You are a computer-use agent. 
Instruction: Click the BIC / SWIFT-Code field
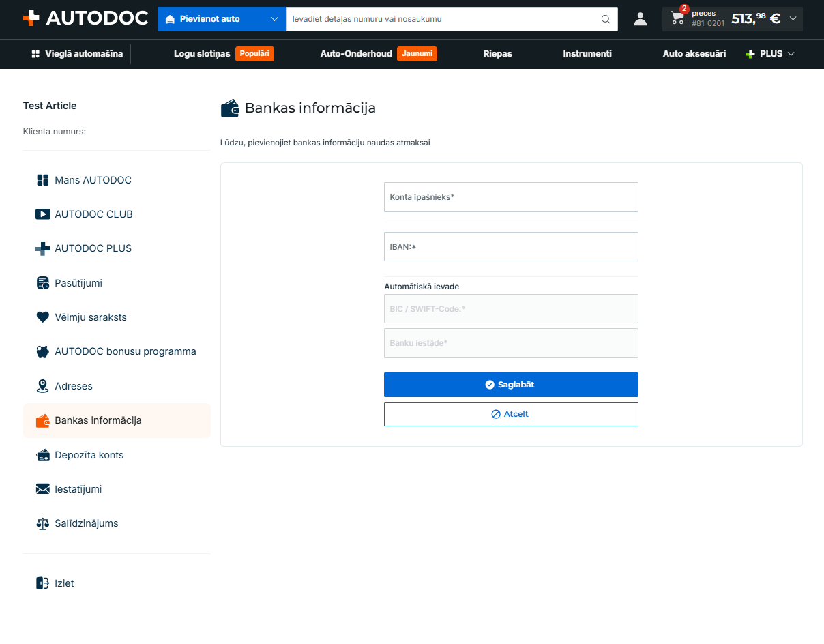511,308
